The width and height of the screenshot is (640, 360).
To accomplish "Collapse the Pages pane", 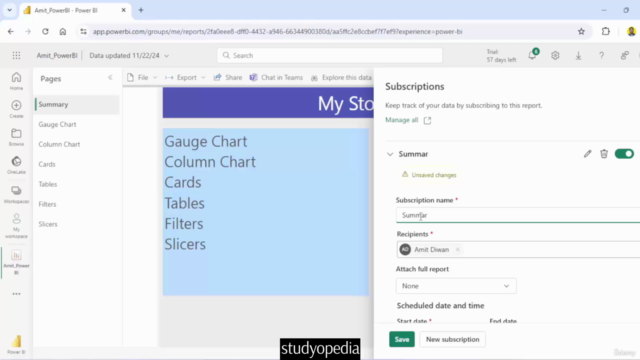I will coord(110,78).
